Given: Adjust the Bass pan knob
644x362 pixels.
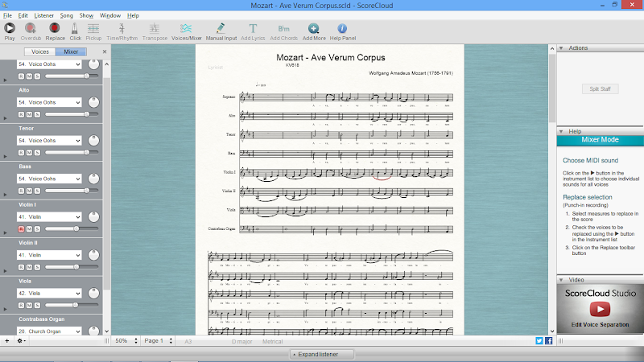Looking at the screenshot, I should point(93,179).
